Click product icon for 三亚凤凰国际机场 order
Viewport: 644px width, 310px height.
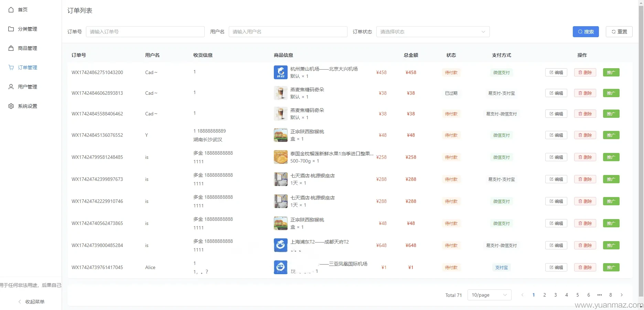click(x=281, y=267)
